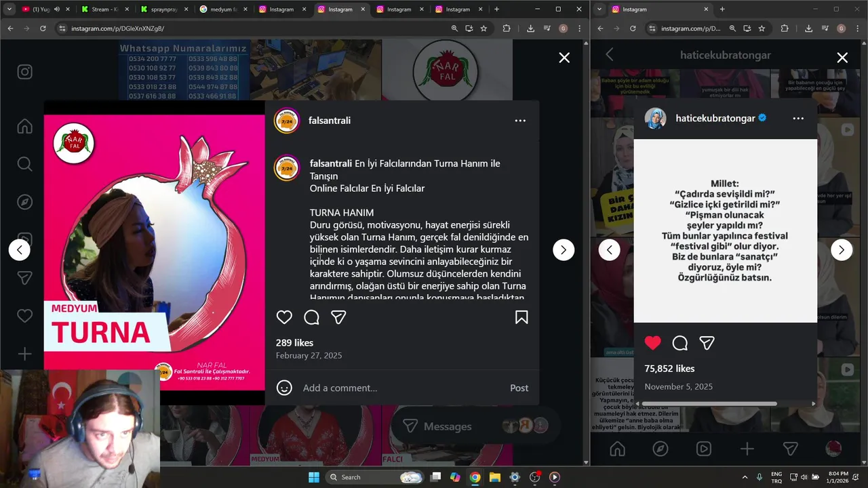Unlike the haticekubratongar post red heart
Screen dimensions: 868x488
coord(652,343)
